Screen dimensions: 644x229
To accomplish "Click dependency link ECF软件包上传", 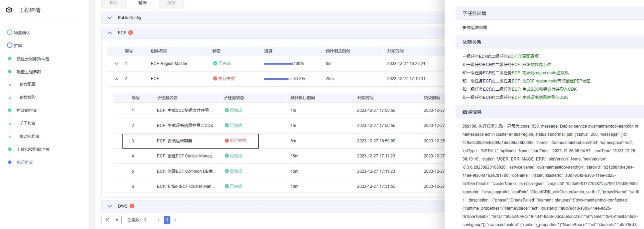I will click(537, 65).
